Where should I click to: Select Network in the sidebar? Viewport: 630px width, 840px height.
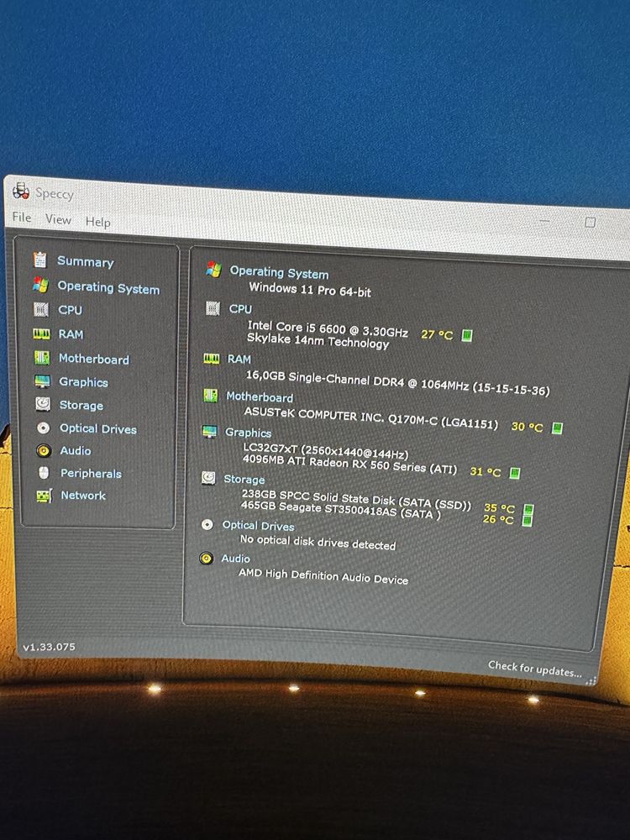click(83, 496)
